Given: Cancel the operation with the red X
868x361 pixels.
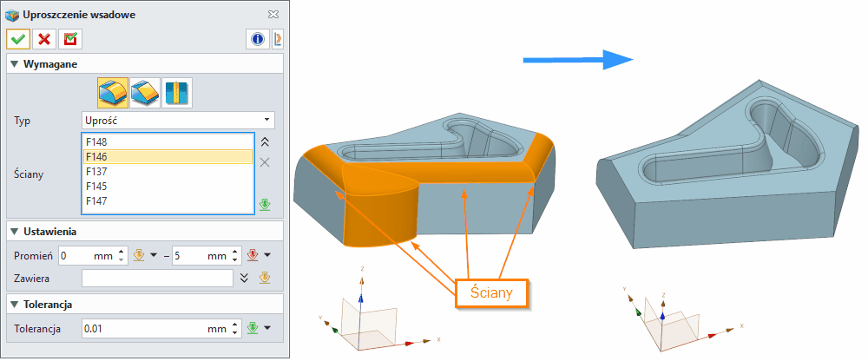Looking at the screenshot, I should coord(43,39).
